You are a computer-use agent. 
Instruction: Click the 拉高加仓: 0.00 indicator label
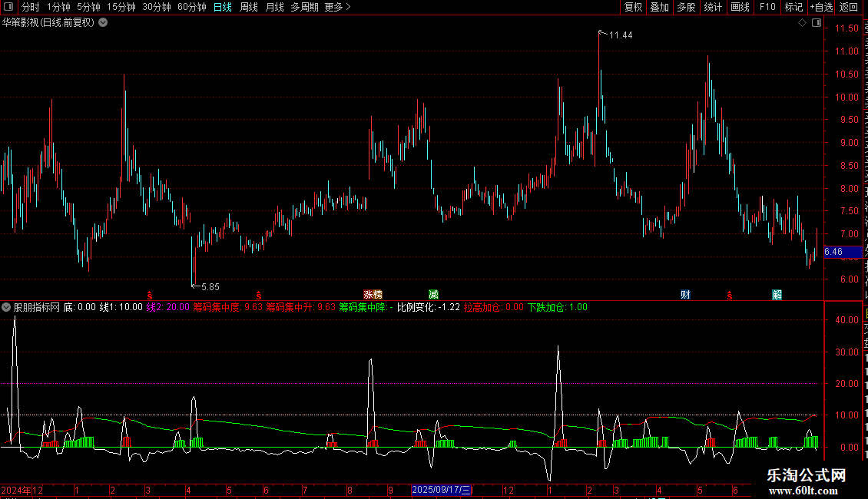coord(494,307)
